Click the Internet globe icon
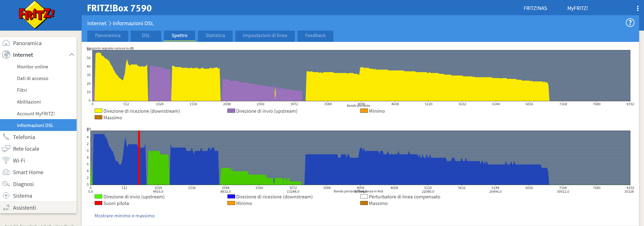Screen dimensions: 644x226 6,55
